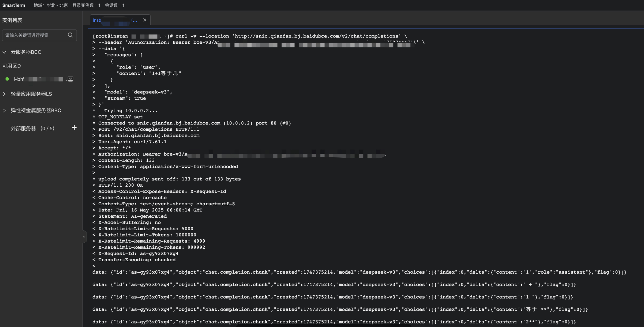
Task: Click the instance search keyword input field
Action: pyautogui.click(x=39, y=35)
